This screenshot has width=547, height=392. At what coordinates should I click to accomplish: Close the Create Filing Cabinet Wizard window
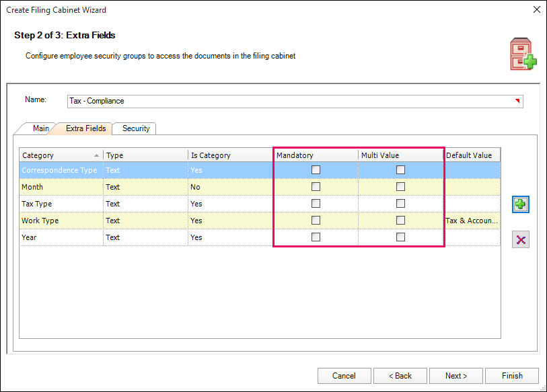[536, 10]
